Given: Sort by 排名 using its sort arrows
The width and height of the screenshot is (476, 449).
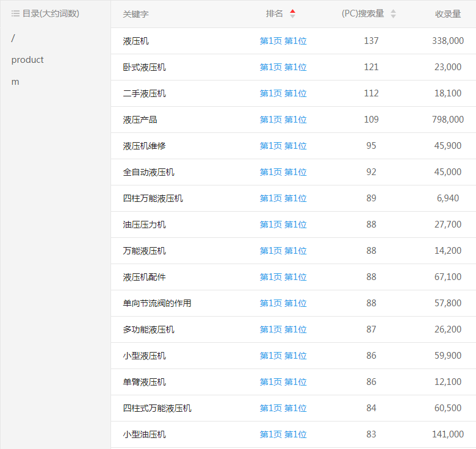Looking at the screenshot, I should coord(292,13).
